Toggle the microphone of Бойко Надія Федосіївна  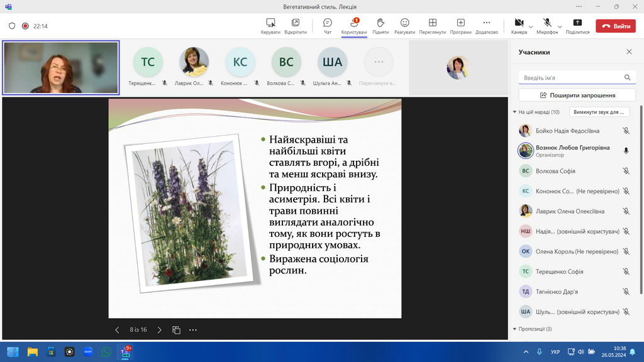[x=626, y=131]
